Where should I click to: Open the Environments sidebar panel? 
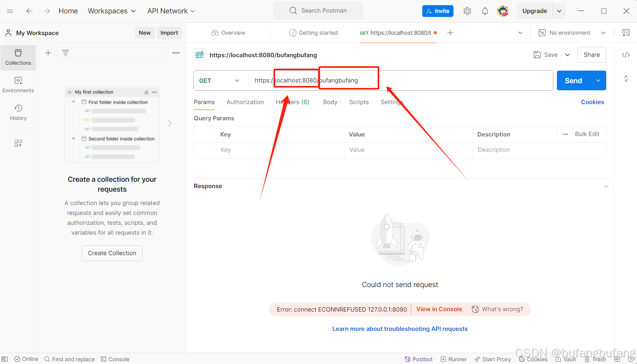pos(18,85)
